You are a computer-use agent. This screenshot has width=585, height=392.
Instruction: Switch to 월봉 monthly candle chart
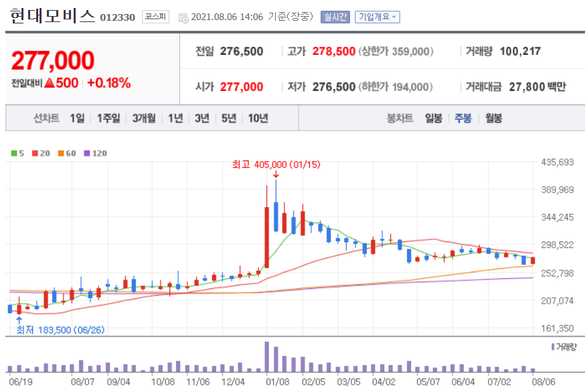(x=493, y=118)
